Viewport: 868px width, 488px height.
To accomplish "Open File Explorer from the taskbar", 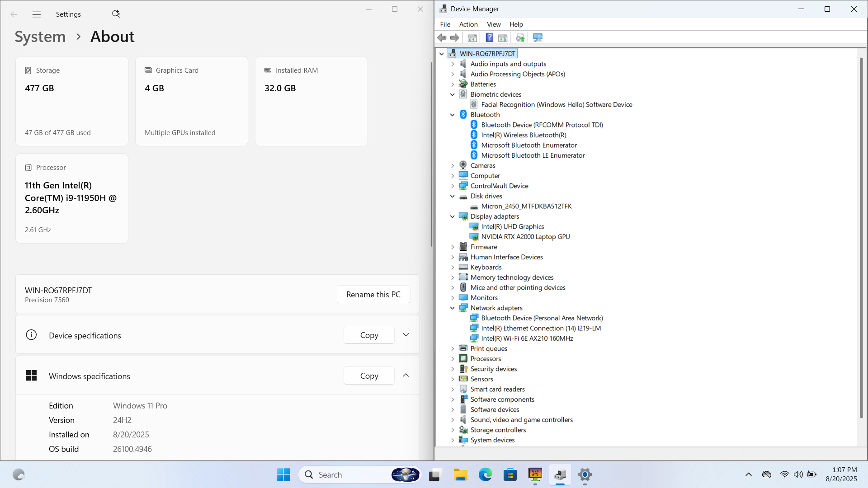I will (x=460, y=475).
